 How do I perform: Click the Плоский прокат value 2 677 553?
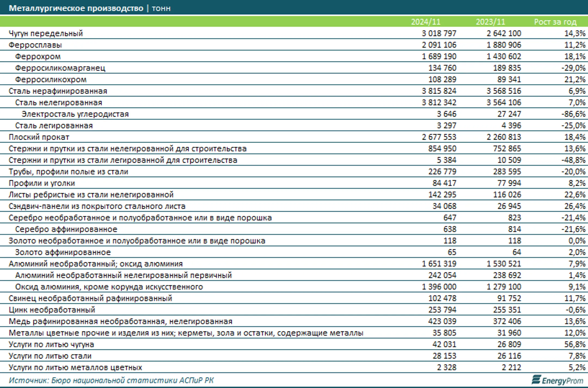coord(439,137)
